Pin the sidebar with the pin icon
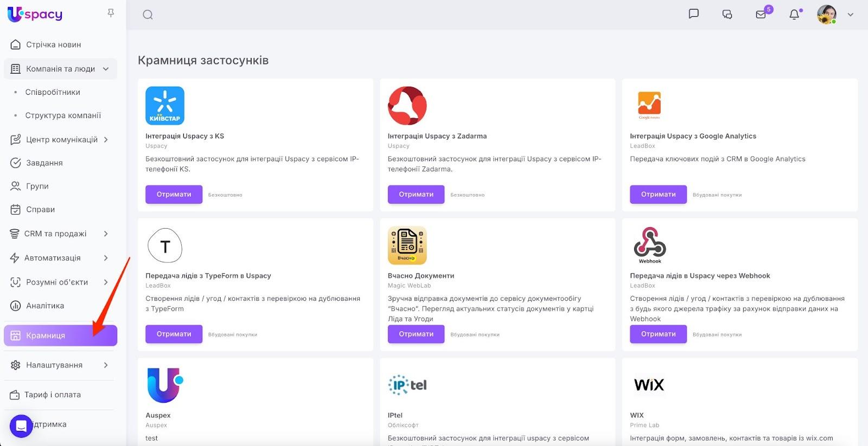The width and height of the screenshot is (868, 446). [x=111, y=13]
